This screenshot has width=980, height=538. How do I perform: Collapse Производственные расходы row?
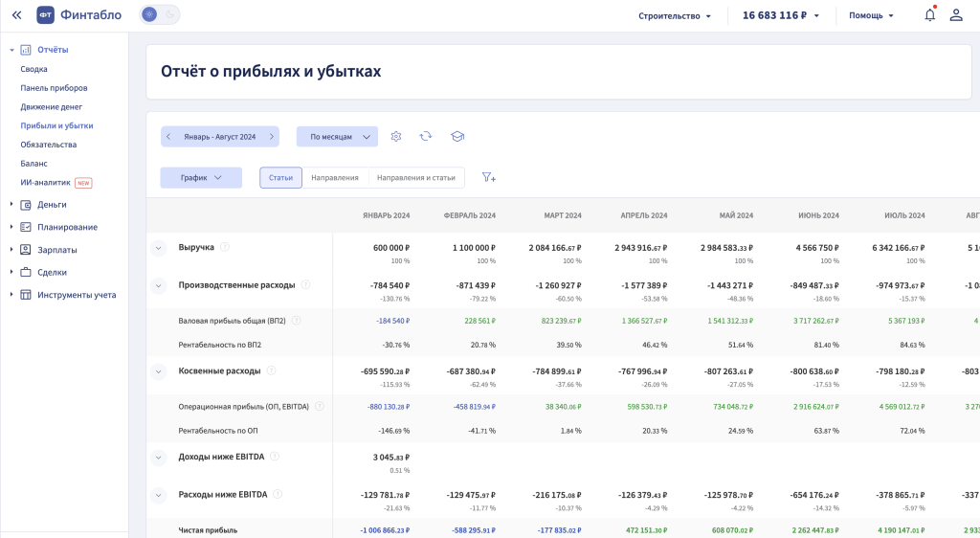pos(158,285)
